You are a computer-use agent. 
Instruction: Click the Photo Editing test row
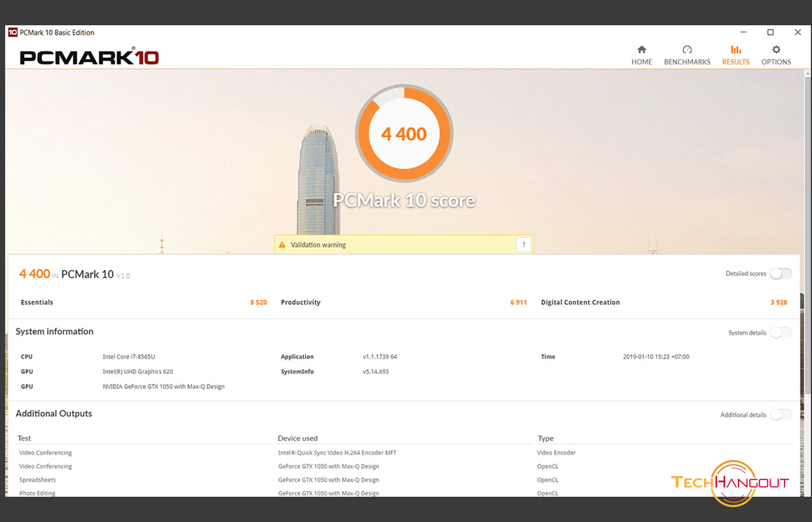click(x=37, y=493)
